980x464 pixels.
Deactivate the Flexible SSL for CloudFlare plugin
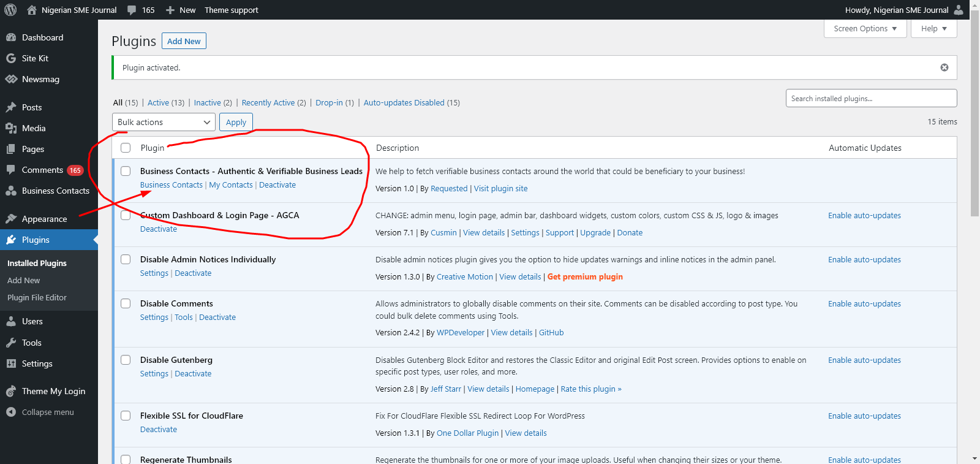point(159,430)
